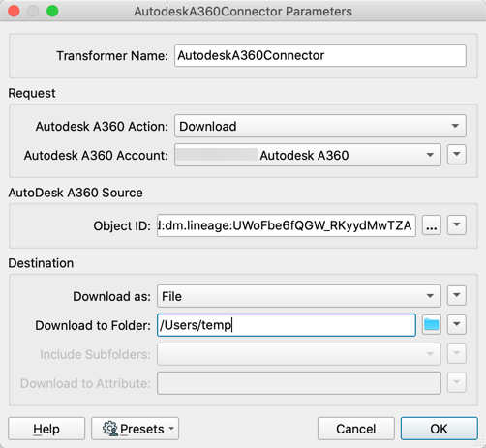Click the Download to Folder label

click(x=93, y=325)
